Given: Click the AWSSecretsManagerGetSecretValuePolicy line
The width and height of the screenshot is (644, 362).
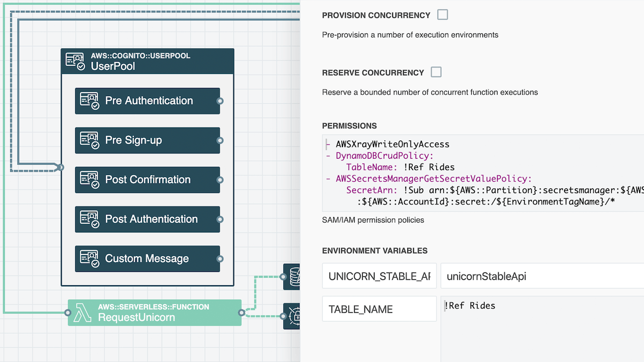Looking at the screenshot, I should tap(434, 179).
